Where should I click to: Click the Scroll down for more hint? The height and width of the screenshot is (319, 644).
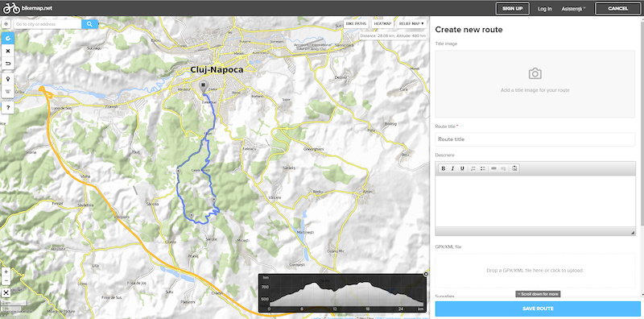538,294
